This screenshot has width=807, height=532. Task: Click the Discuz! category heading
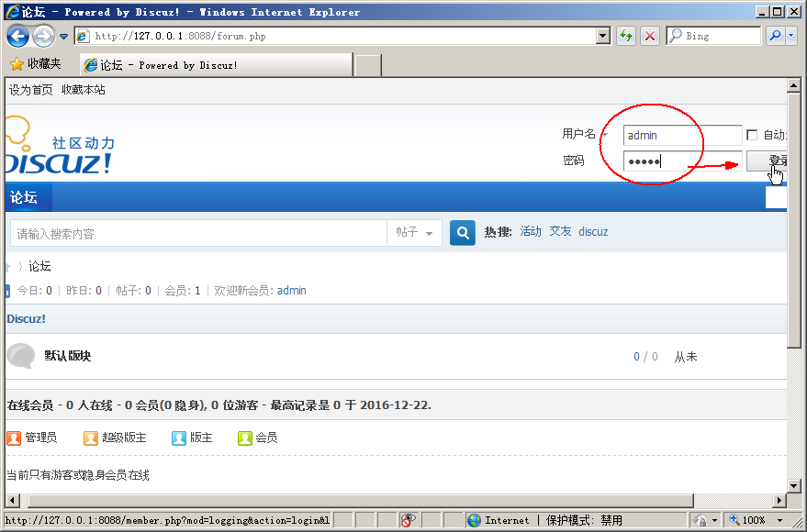tap(27, 318)
